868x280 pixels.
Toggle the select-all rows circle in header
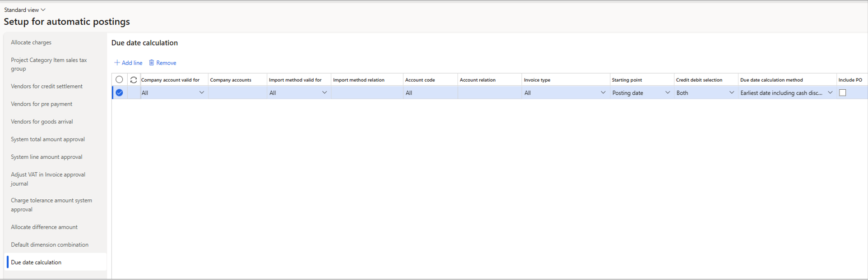pyautogui.click(x=119, y=79)
